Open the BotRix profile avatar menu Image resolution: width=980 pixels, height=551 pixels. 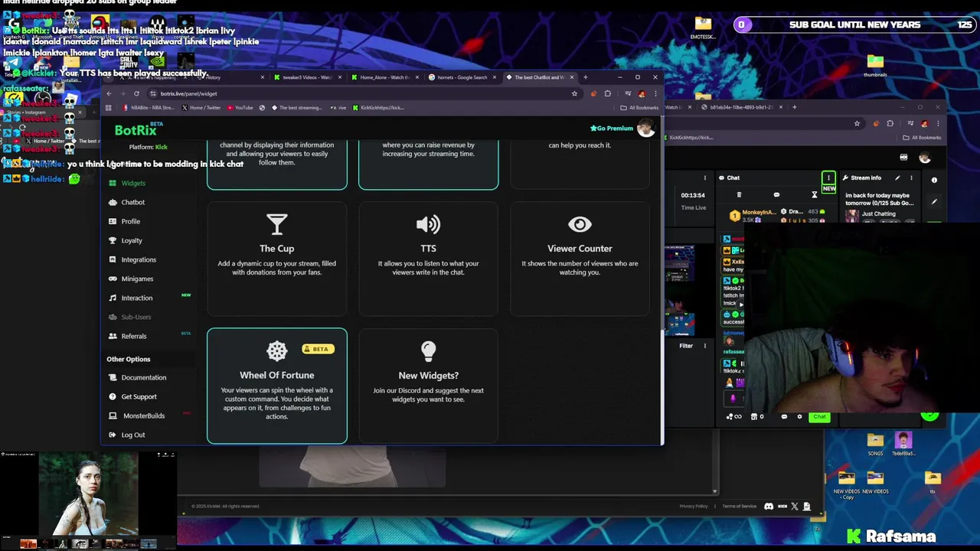click(x=645, y=129)
